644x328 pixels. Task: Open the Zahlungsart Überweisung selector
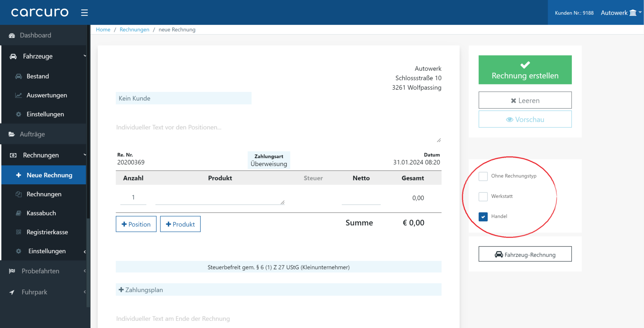[x=269, y=160]
